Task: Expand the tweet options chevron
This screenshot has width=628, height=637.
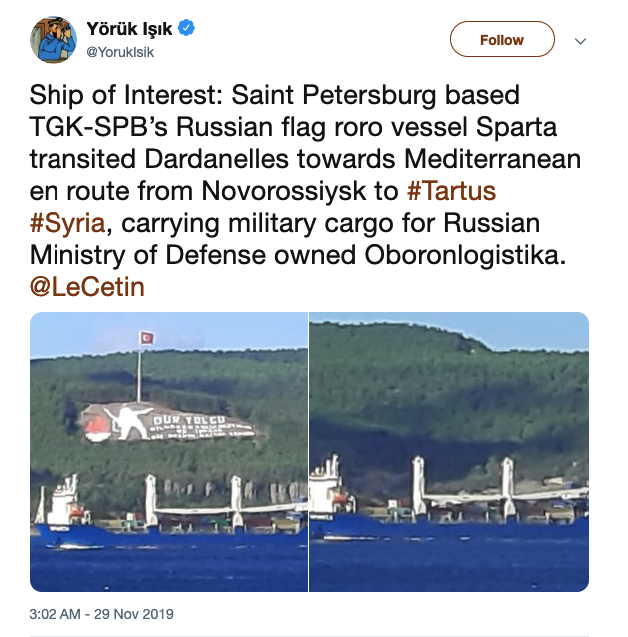Action: pyautogui.click(x=580, y=41)
